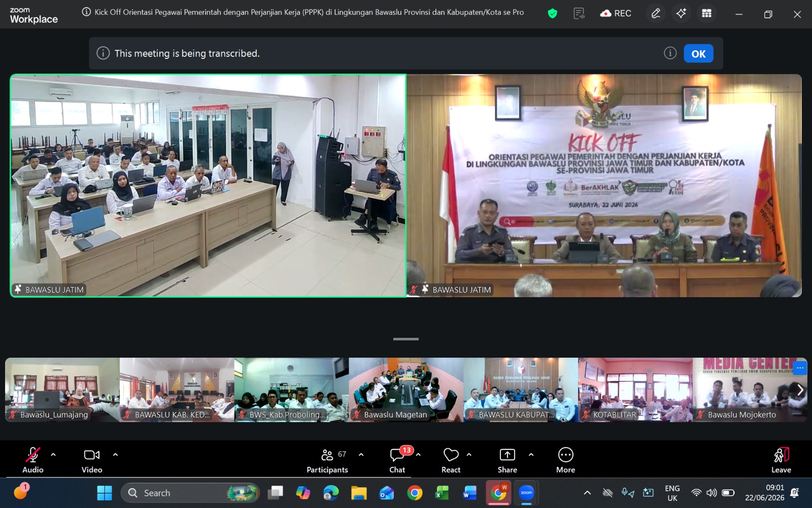Open the pen annotation icon in title bar
Screen dimensions: 812x508
tap(656, 14)
